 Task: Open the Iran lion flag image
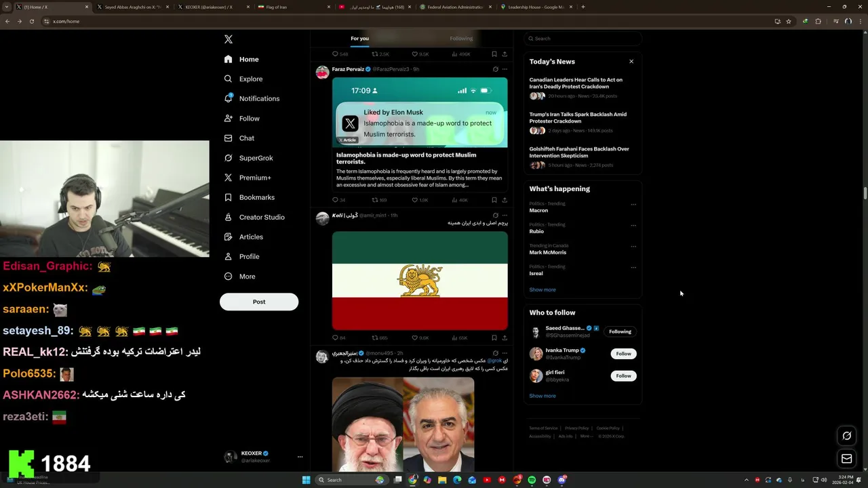420,281
